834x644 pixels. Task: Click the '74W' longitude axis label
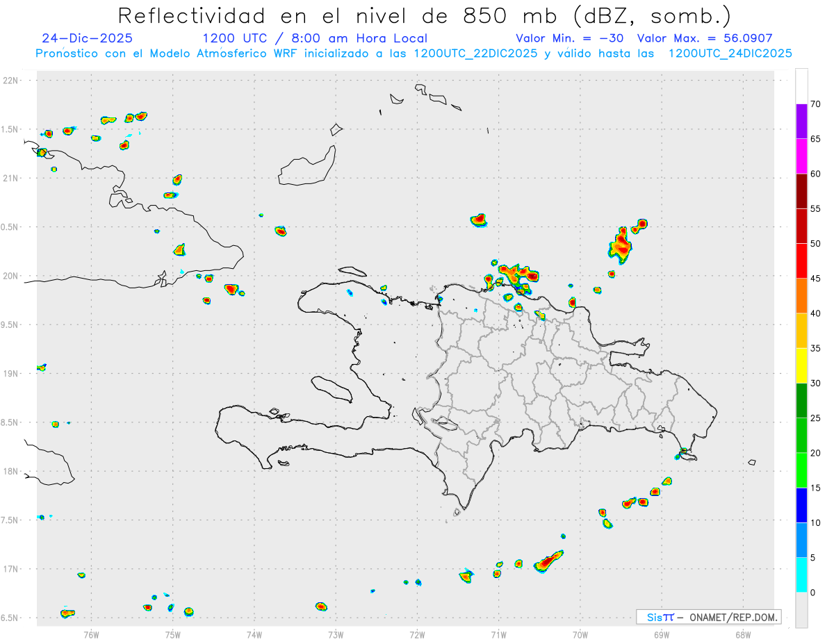(254, 634)
